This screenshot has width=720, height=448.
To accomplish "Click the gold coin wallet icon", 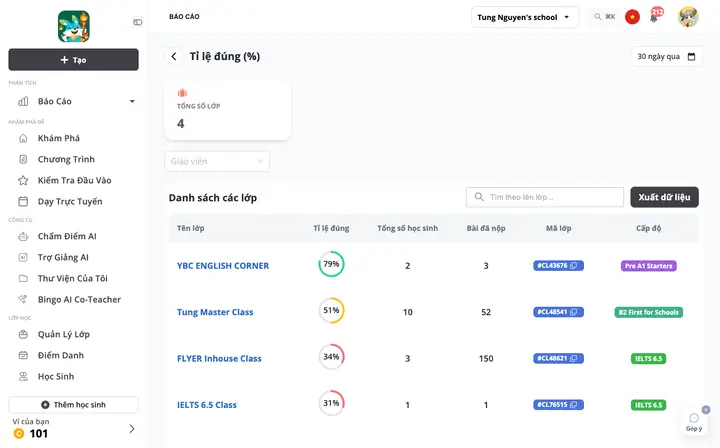I will 19,433.
